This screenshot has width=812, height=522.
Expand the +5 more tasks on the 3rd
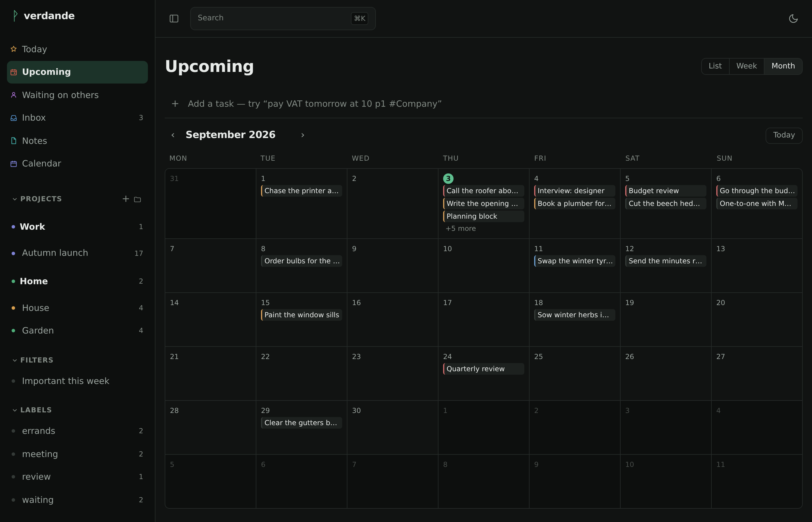[461, 229]
